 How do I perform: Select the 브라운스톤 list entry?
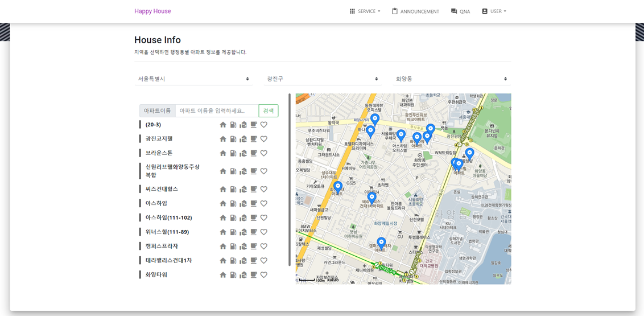(159, 153)
